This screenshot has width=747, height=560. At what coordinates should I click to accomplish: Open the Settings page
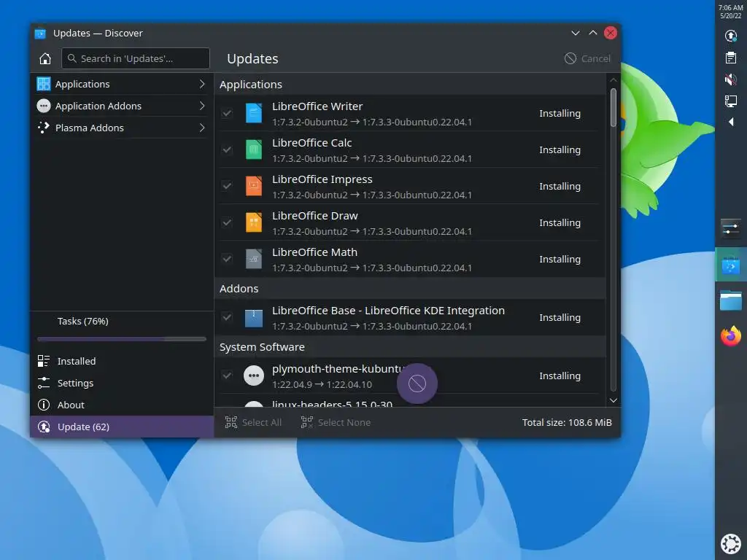click(122, 383)
